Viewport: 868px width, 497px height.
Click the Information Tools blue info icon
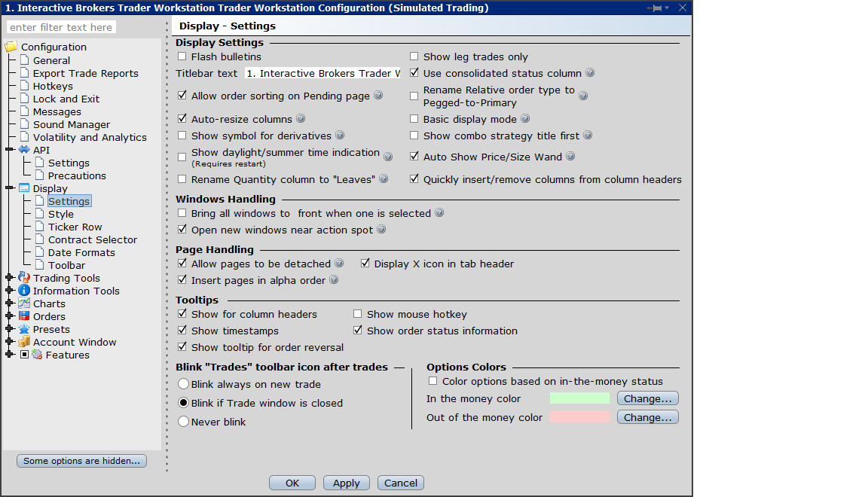pyautogui.click(x=24, y=291)
